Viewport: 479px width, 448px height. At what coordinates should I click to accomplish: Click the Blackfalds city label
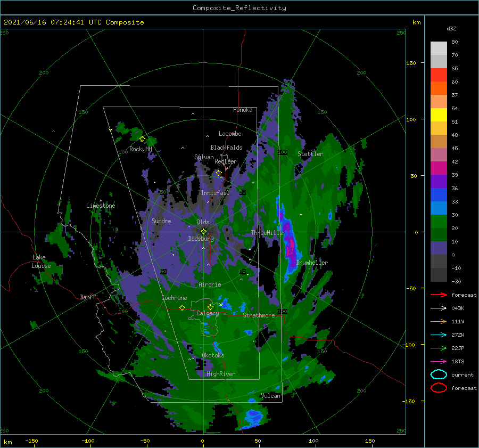pyautogui.click(x=226, y=148)
